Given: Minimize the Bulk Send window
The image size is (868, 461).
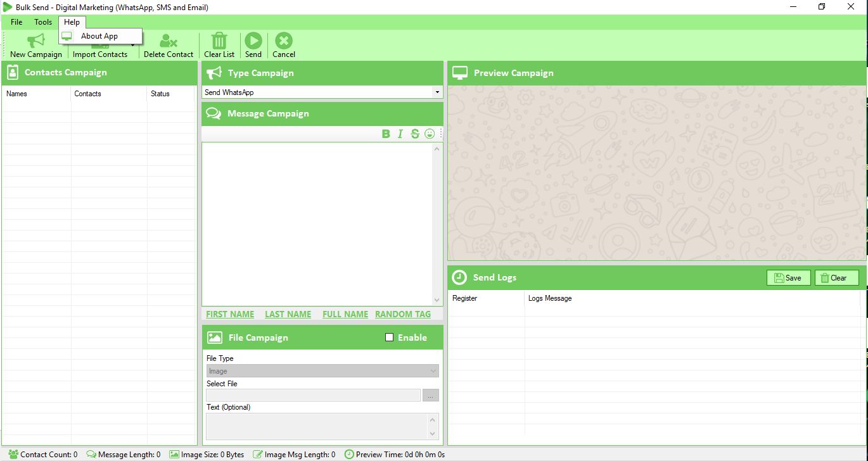Looking at the screenshot, I should 793,7.
